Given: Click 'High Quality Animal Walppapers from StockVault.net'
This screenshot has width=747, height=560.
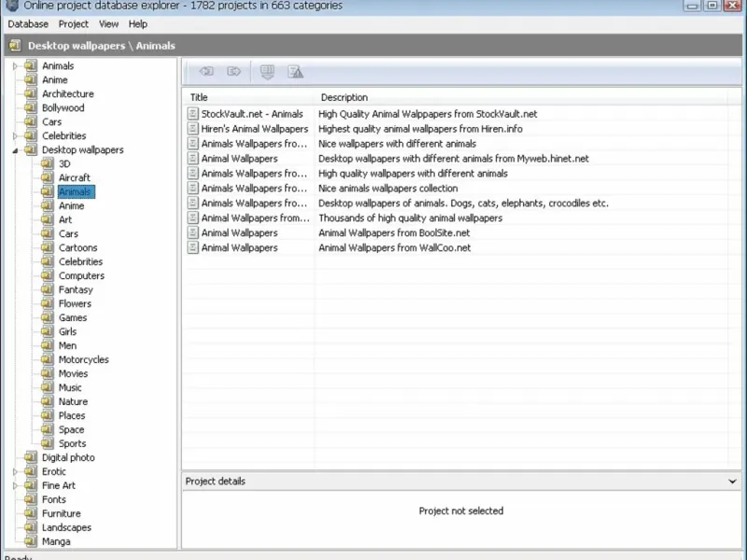Looking at the screenshot, I should point(428,114).
